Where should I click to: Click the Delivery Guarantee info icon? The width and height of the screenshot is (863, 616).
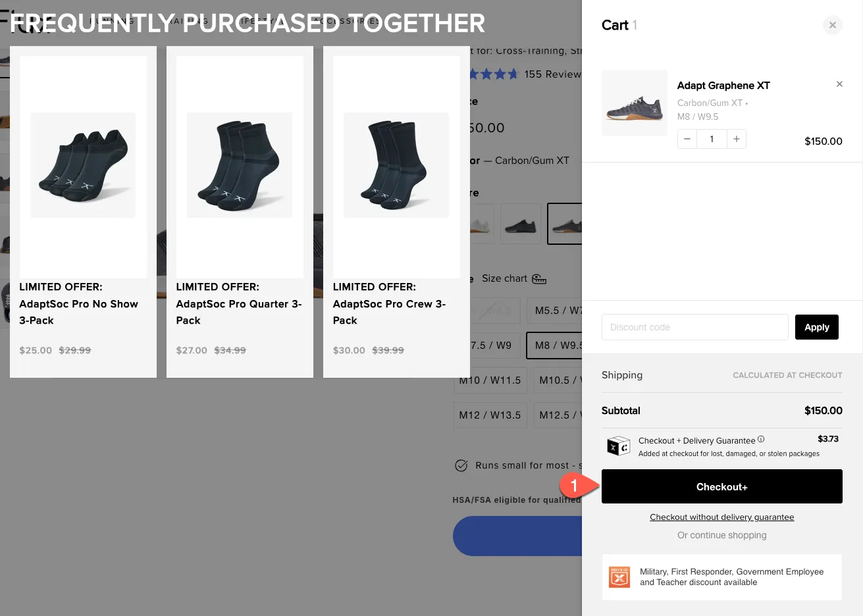pos(761,439)
